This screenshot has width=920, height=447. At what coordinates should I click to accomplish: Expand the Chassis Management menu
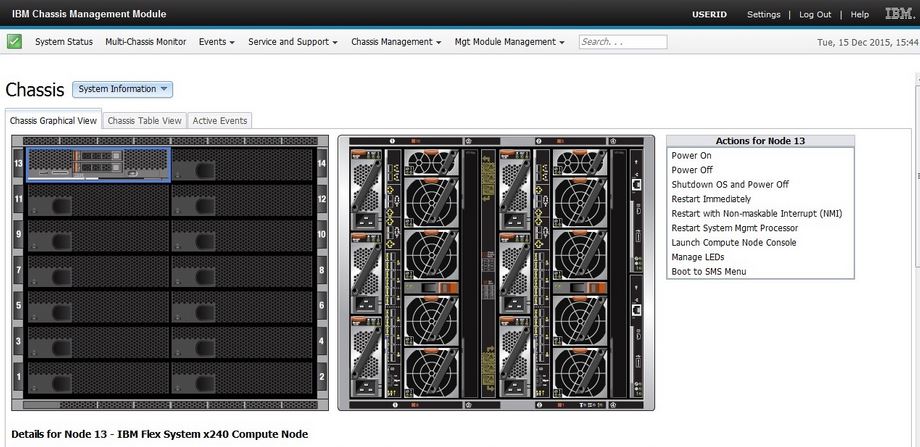(x=396, y=42)
